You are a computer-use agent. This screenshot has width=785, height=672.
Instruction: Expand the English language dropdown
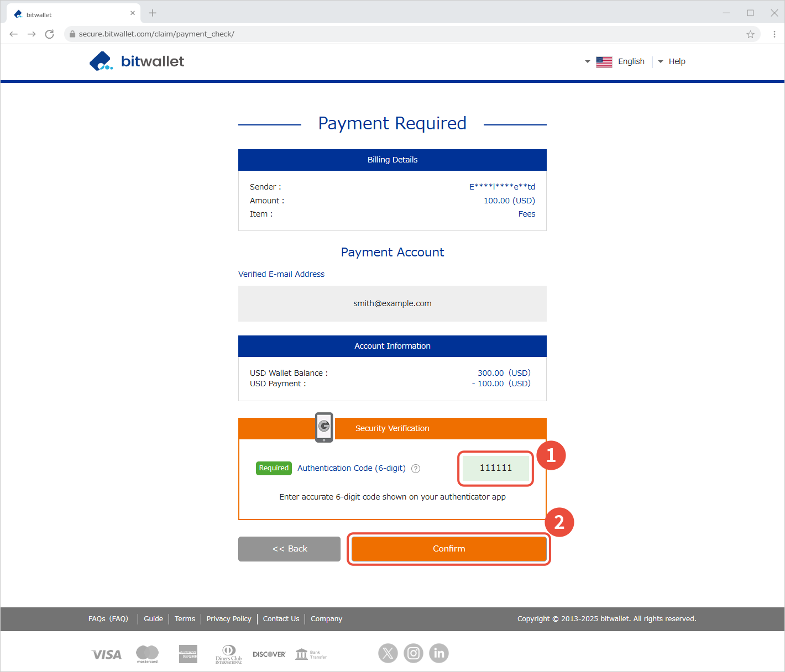pos(615,61)
